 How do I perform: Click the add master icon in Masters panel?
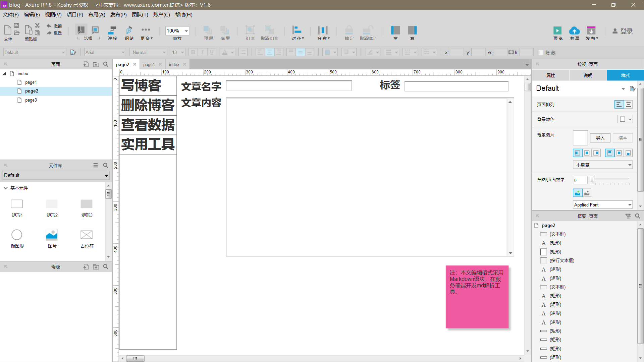pos(86,266)
